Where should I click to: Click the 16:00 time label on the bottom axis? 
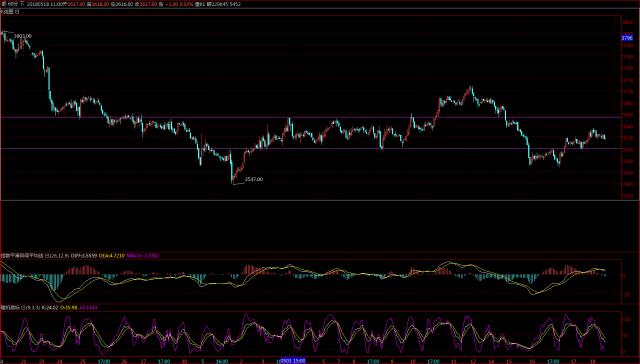coord(222,361)
